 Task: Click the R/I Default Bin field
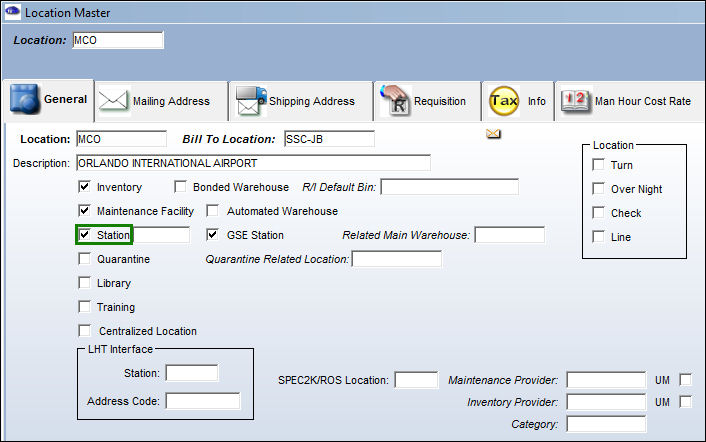click(x=450, y=187)
